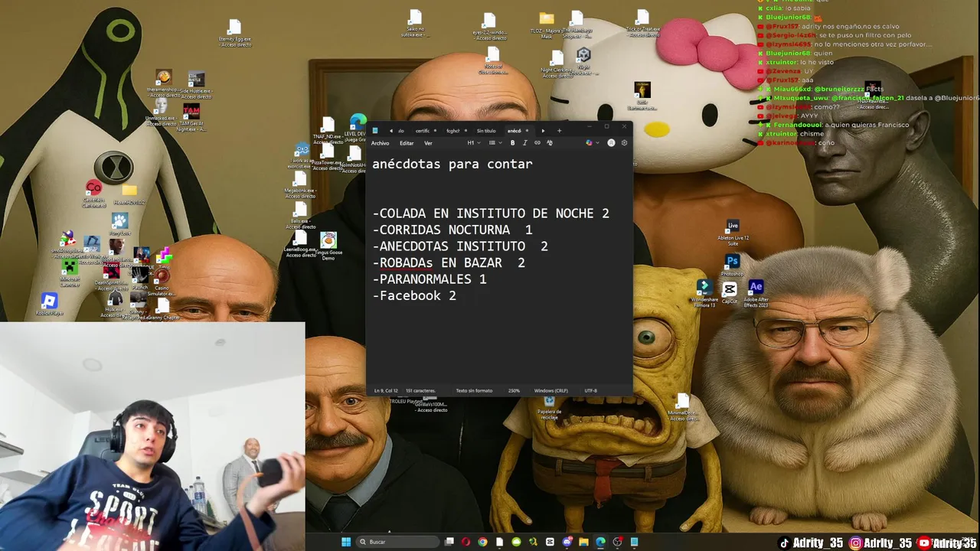The width and height of the screenshot is (980, 551).
Task: Select the Side Hustle.exe desktop shortcut
Action: pyautogui.click(x=196, y=86)
